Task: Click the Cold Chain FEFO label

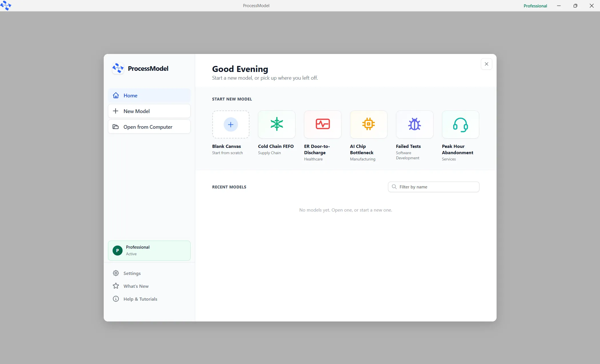Action: coord(276,146)
